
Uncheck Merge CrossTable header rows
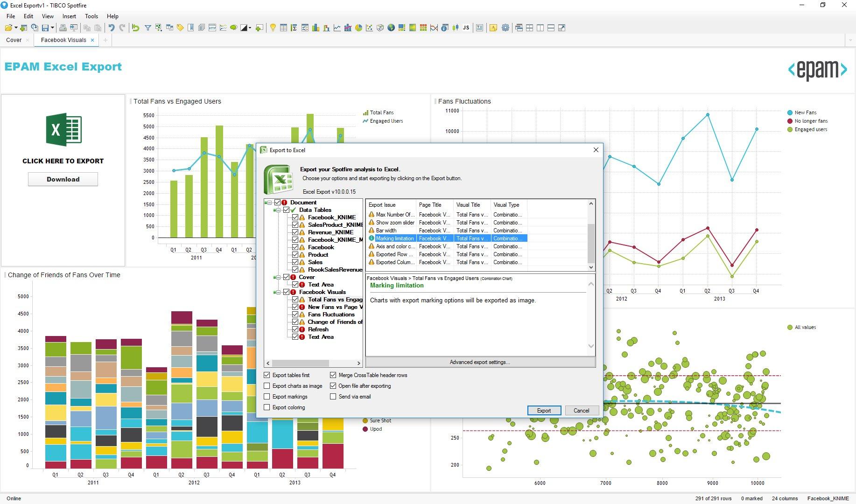[x=333, y=375]
